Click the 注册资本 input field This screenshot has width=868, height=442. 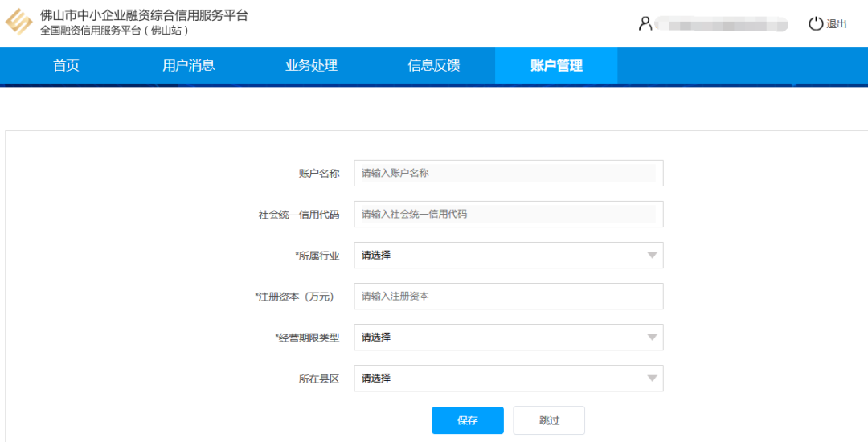pos(509,296)
